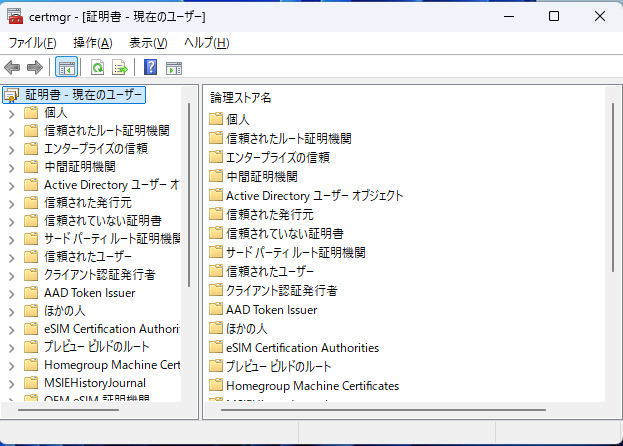Select ほかの人 in the left tree

[x=65, y=311]
